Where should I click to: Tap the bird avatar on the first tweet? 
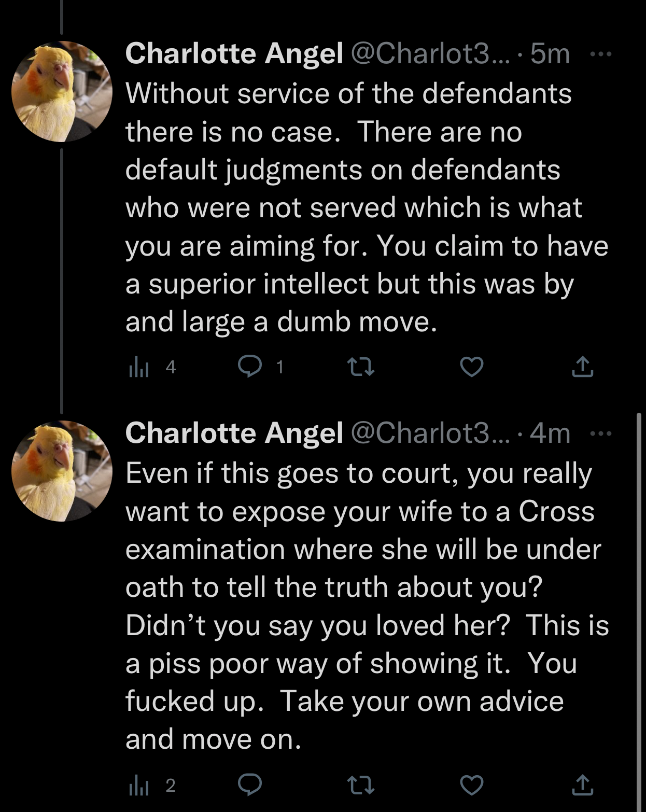[x=62, y=92]
